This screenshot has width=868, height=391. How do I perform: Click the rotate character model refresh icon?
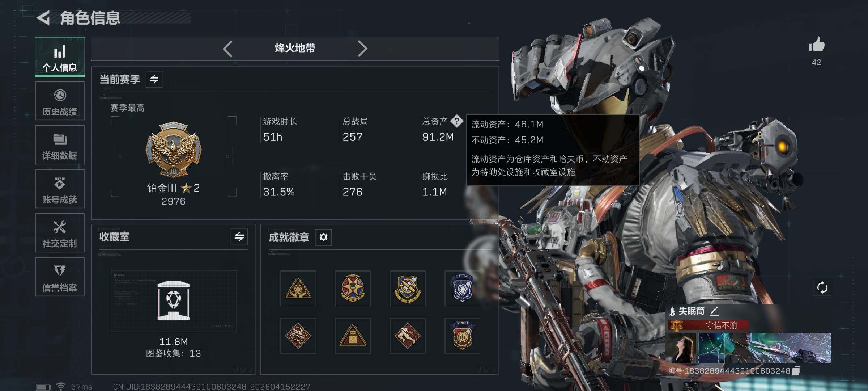[x=822, y=288]
